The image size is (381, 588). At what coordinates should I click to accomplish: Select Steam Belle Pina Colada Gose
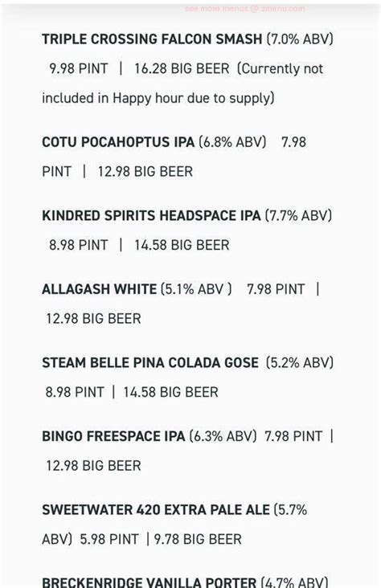[x=150, y=362]
